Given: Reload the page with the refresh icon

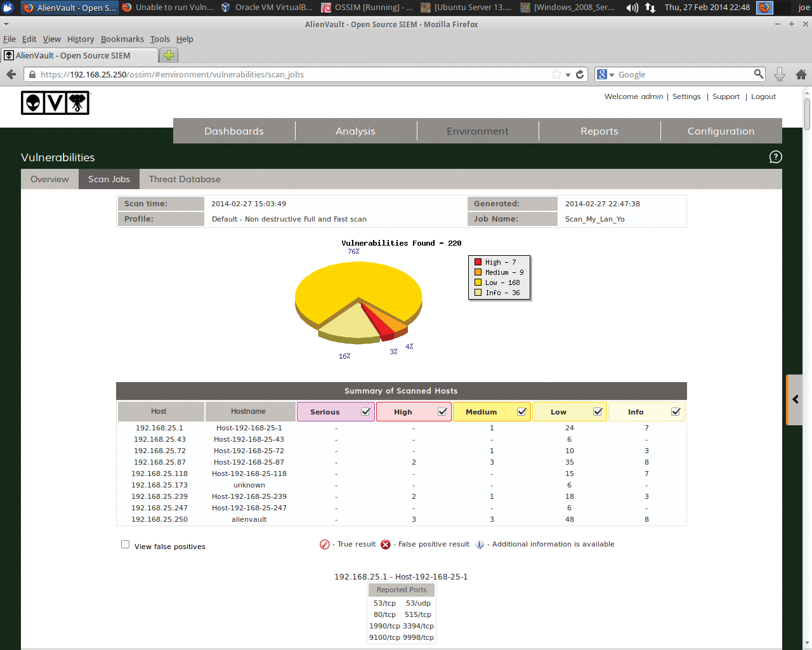Looking at the screenshot, I should point(580,74).
